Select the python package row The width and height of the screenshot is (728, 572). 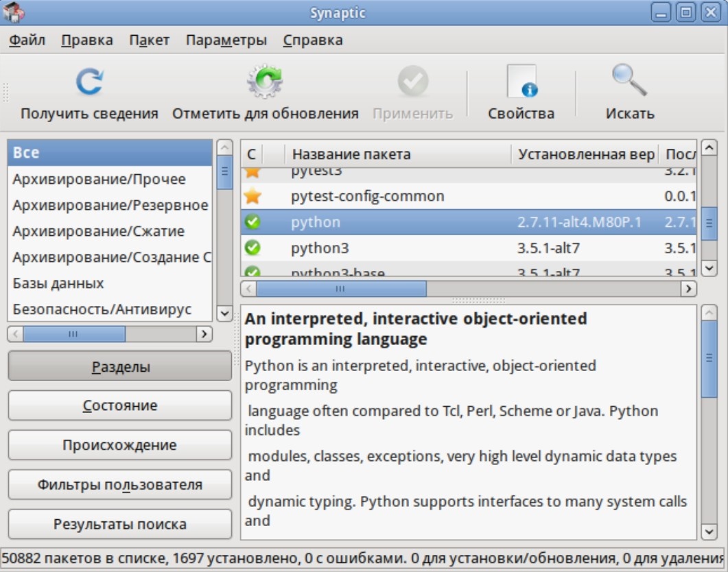click(469, 222)
